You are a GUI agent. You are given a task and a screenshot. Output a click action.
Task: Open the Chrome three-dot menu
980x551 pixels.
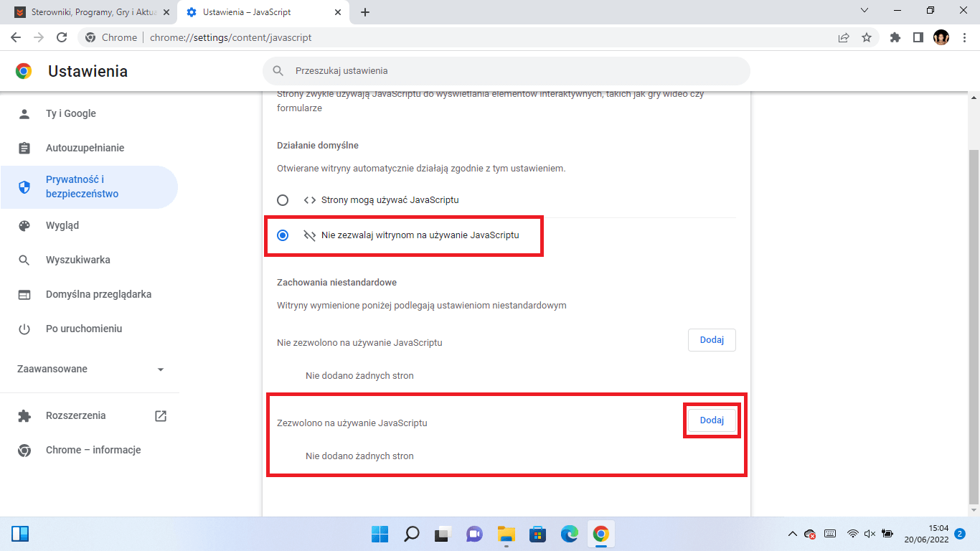click(964, 37)
